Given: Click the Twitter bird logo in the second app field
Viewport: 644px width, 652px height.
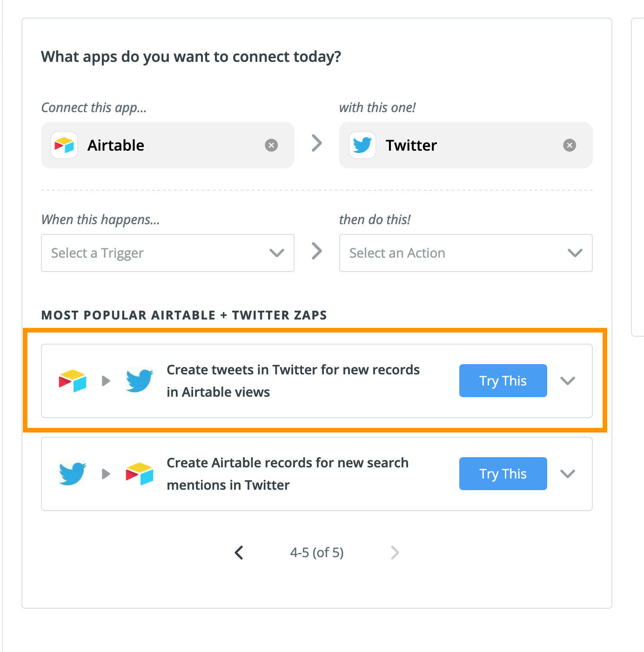Looking at the screenshot, I should coord(362,146).
